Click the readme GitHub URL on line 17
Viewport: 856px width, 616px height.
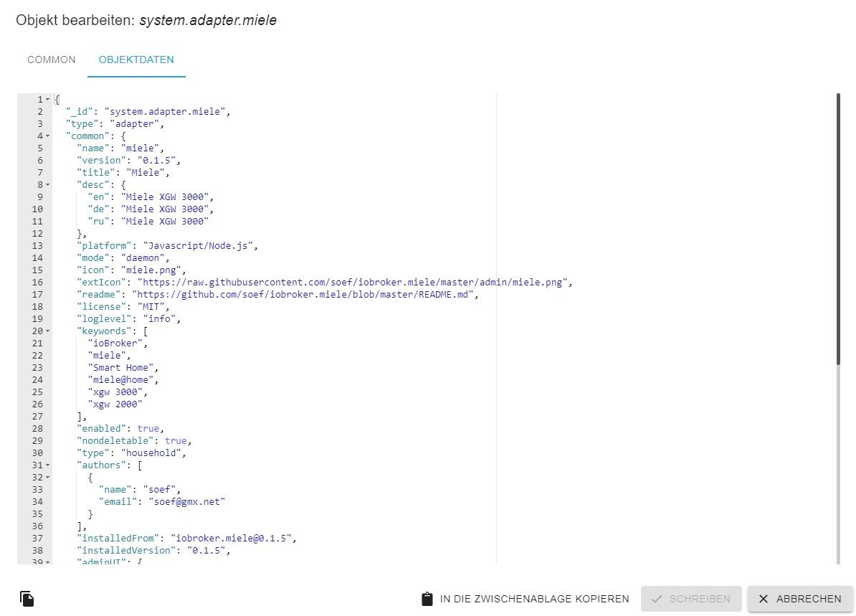click(303, 294)
